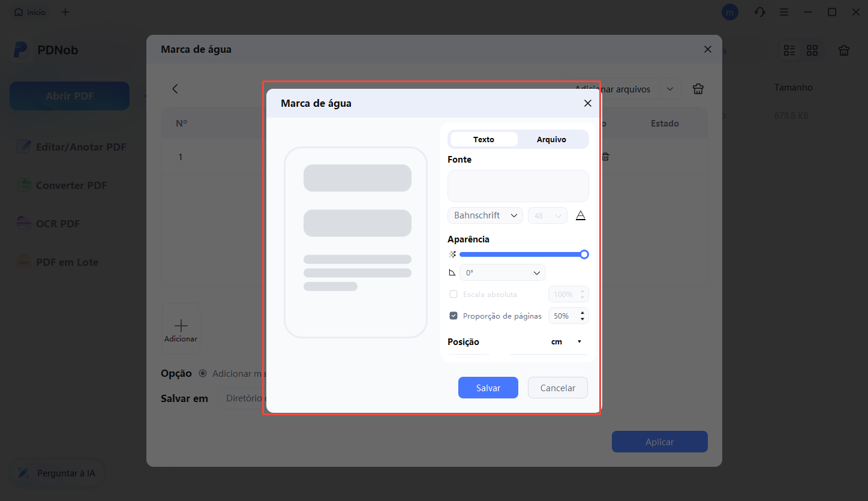Select the Adicionar marca radio option
The height and width of the screenshot is (501, 868).
[x=203, y=373]
